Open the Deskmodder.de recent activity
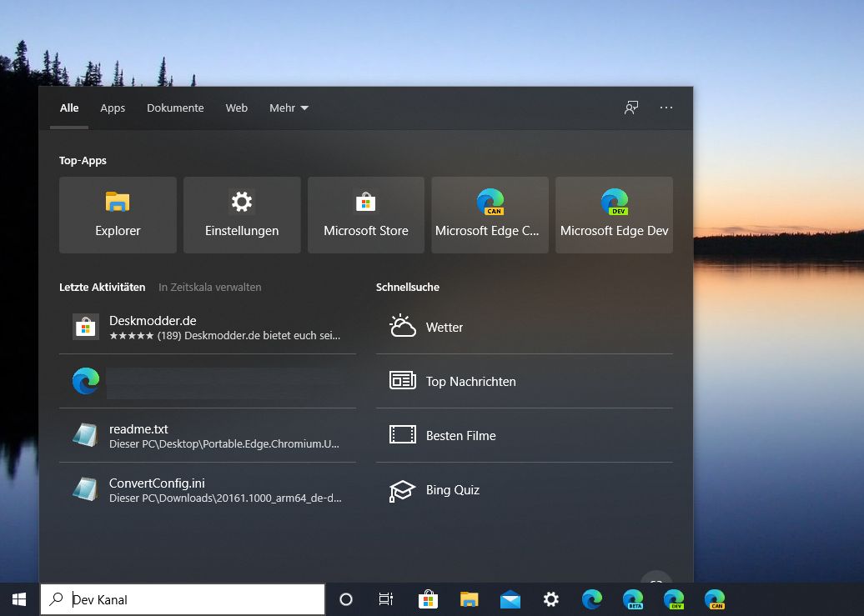864x616 pixels. [x=208, y=328]
